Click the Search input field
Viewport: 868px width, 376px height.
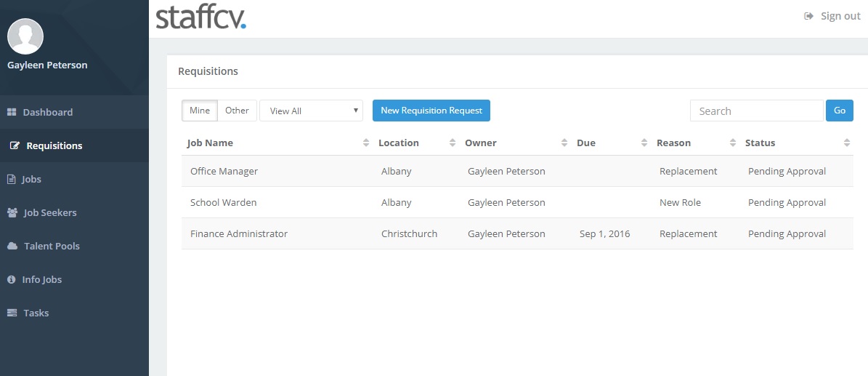click(756, 111)
